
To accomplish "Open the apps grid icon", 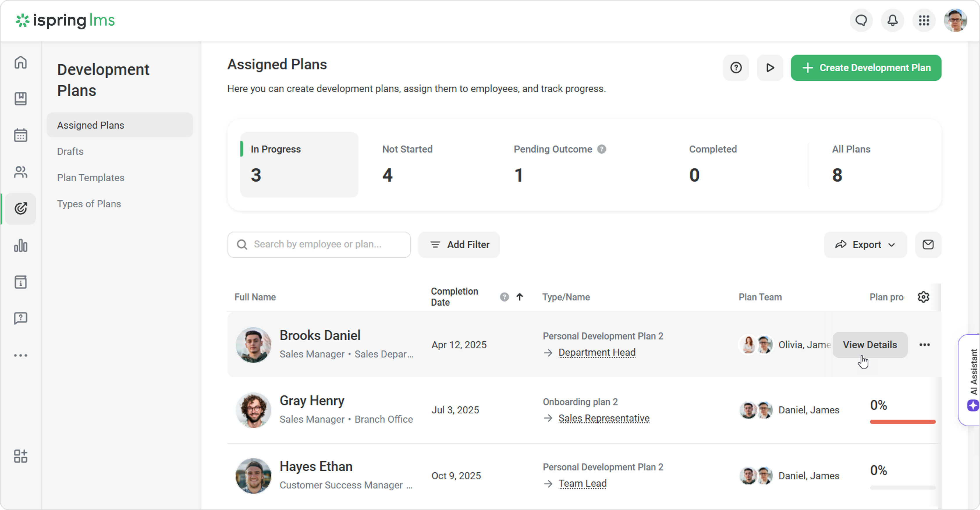I will pyautogui.click(x=924, y=20).
